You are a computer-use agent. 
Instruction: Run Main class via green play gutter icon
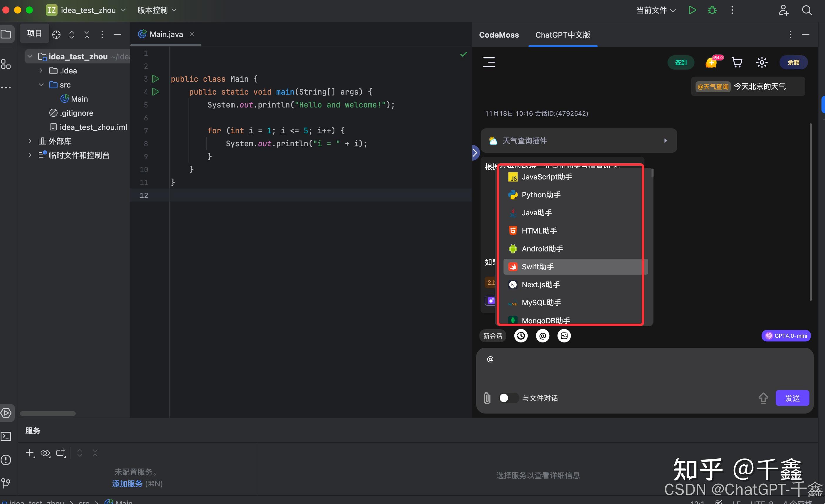155,79
